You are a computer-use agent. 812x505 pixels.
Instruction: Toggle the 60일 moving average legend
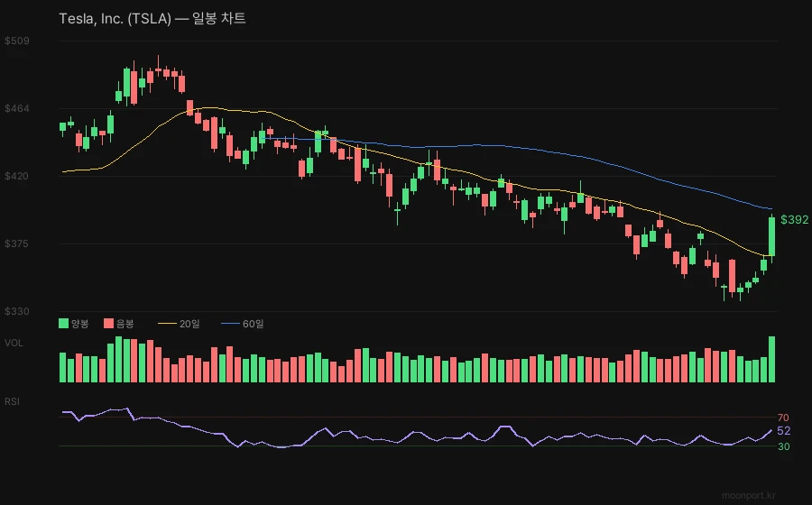coord(244,323)
